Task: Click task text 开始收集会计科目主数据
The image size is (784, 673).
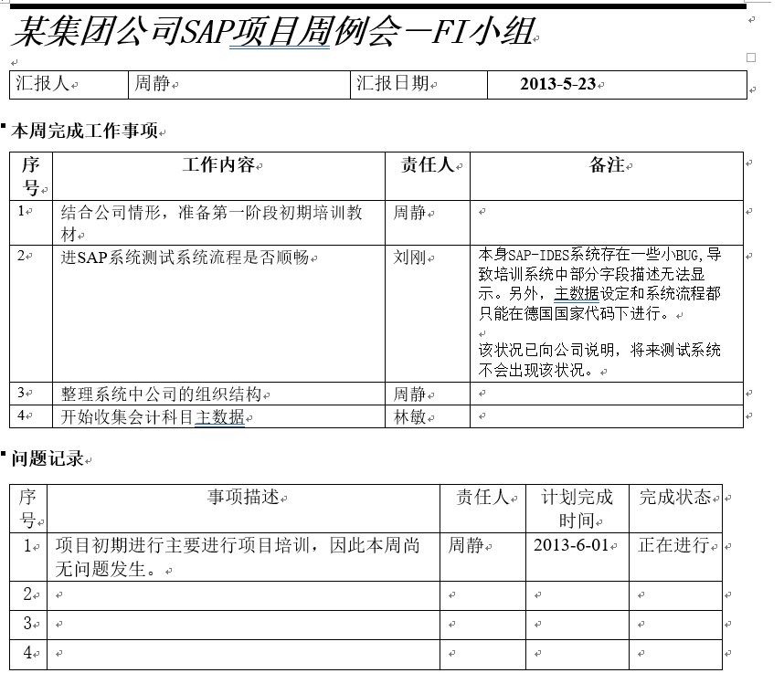Action: [153, 416]
